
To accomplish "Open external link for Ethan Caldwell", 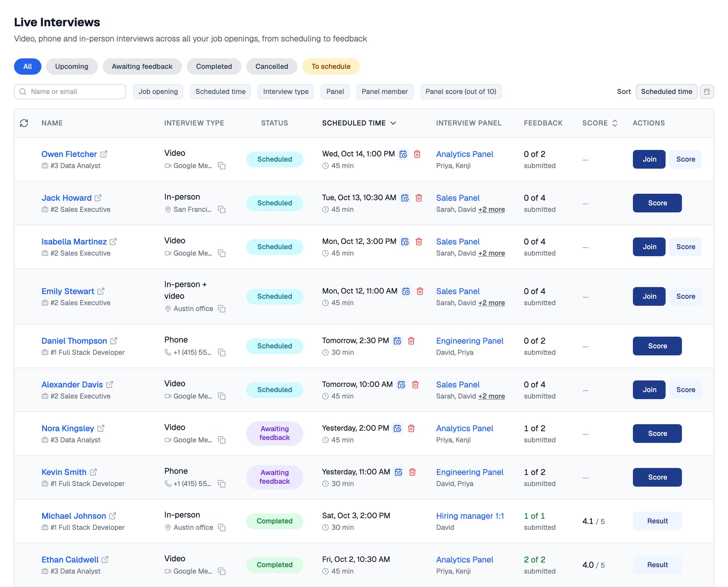I will point(105,559).
